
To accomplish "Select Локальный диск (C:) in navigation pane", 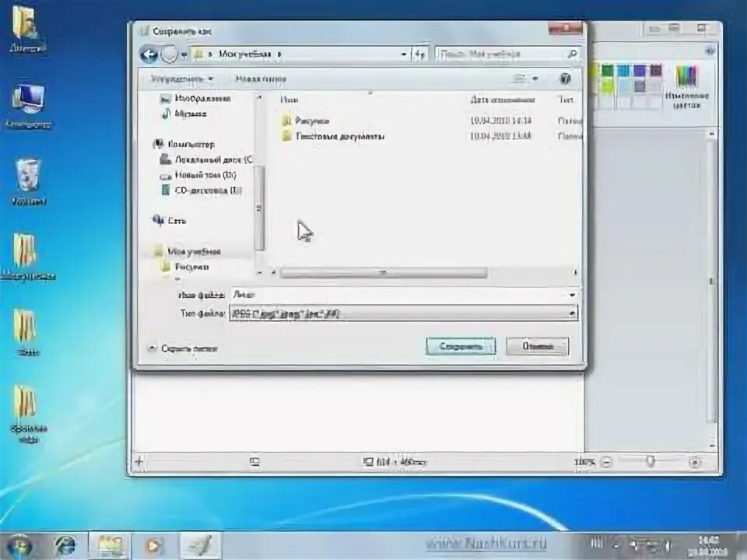I will [206, 159].
